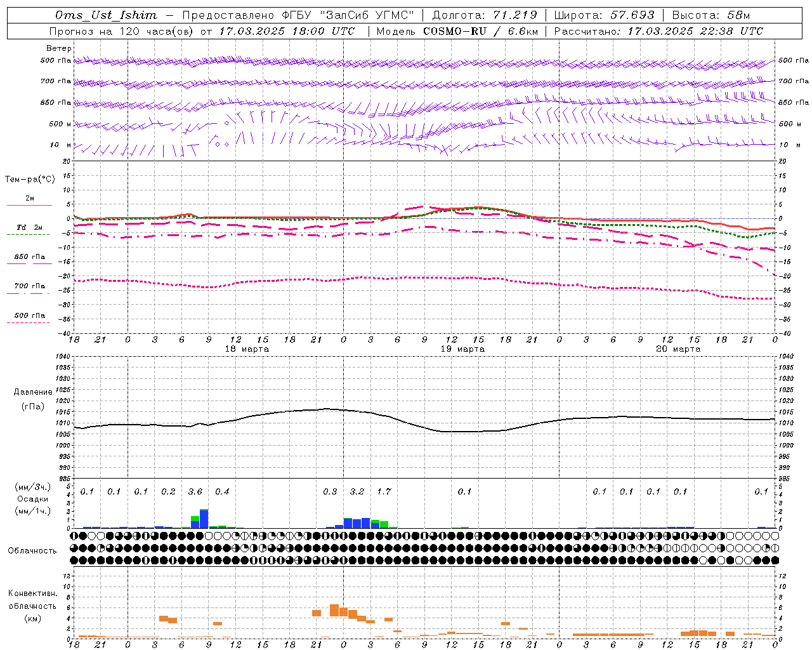This screenshot has height=650, width=812.
Task: Click the 19 марта date label
Action: click(463, 349)
